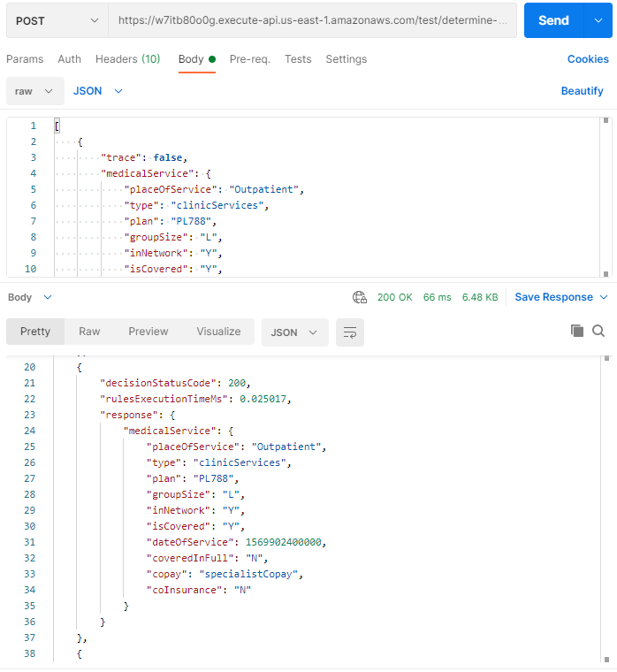The image size is (617, 672).
Task: Select the Raw response view
Action: click(x=89, y=332)
